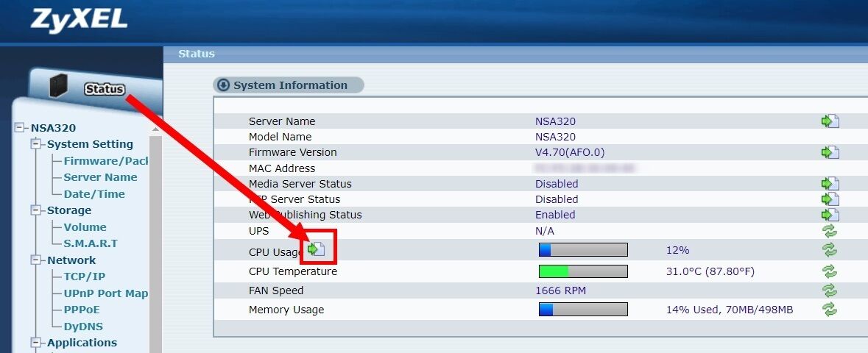Select the Status tab
Image resolution: width=868 pixels, height=353 pixels.
pyautogui.click(x=104, y=88)
